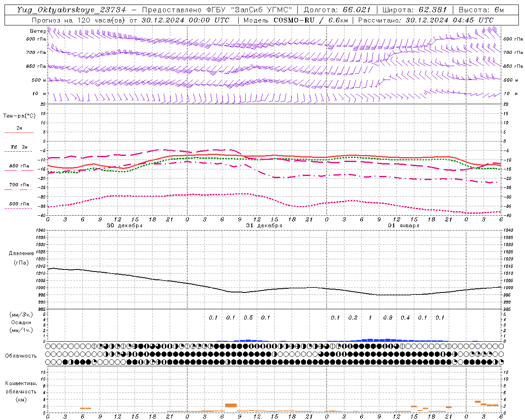Click the 0.2 precipitation amount value
This screenshot has height=420, width=525.
(353, 318)
